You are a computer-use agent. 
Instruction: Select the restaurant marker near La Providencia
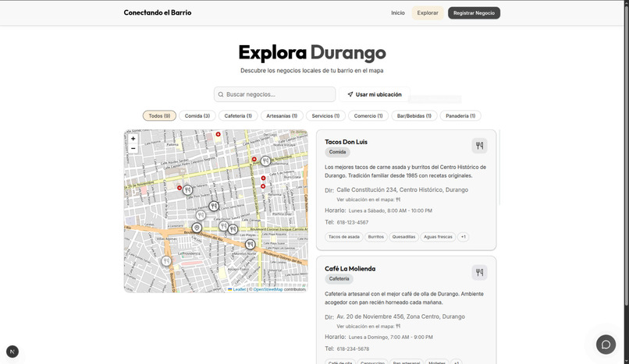166,261
